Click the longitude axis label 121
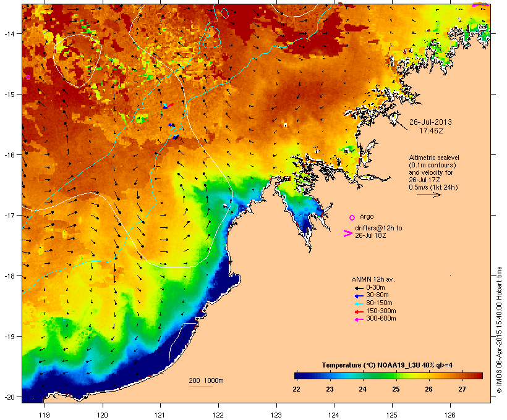 [x=160, y=415]
